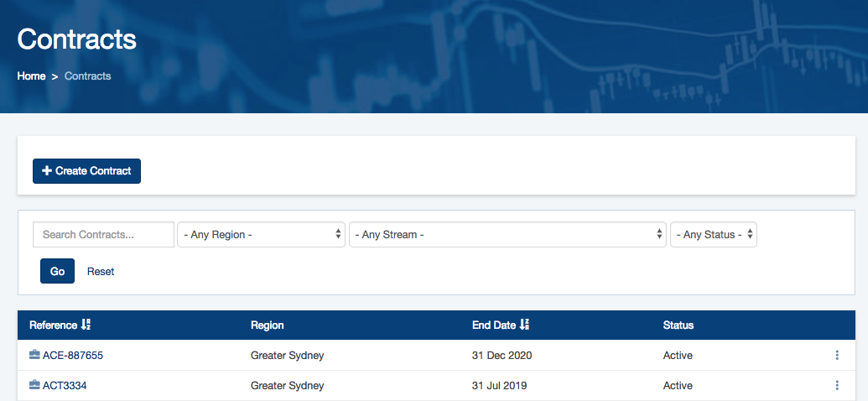Click the 31 Dec 2020 end date

[x=502, y=355]
